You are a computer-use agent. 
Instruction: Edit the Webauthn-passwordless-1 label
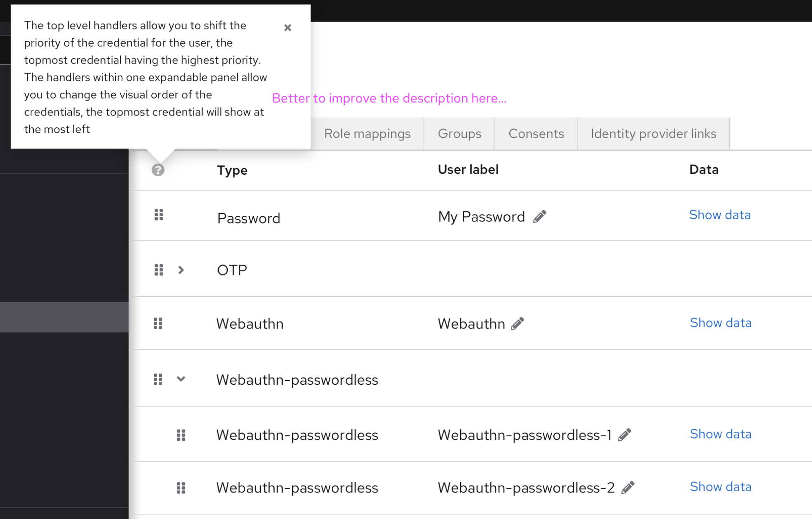click(625, 435)
